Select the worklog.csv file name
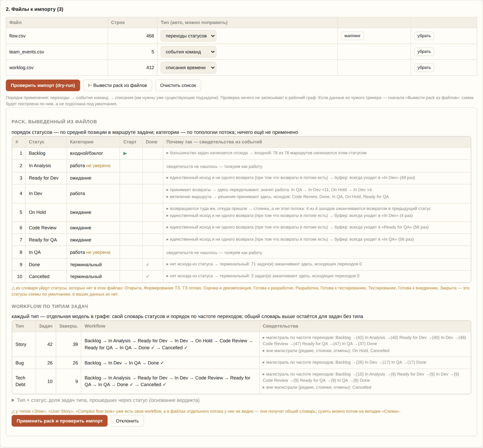This screenshot has width=483, height=448. (21, 68)
